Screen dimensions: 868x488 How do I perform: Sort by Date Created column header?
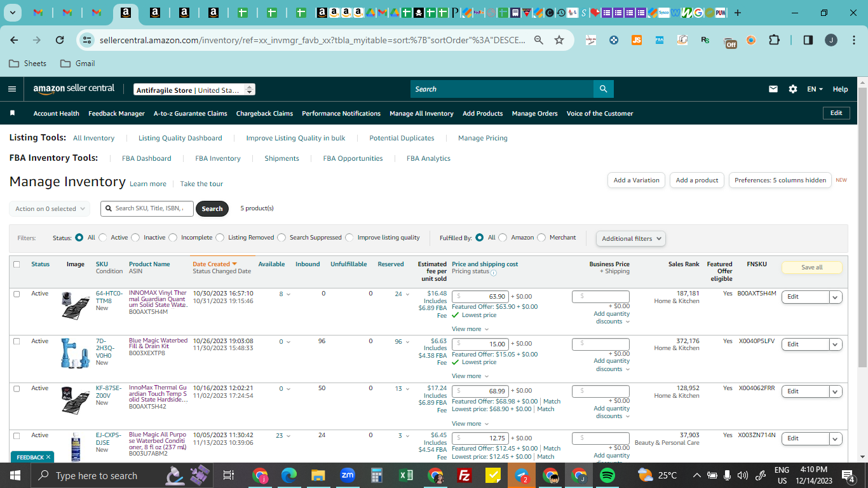(215, 264)
